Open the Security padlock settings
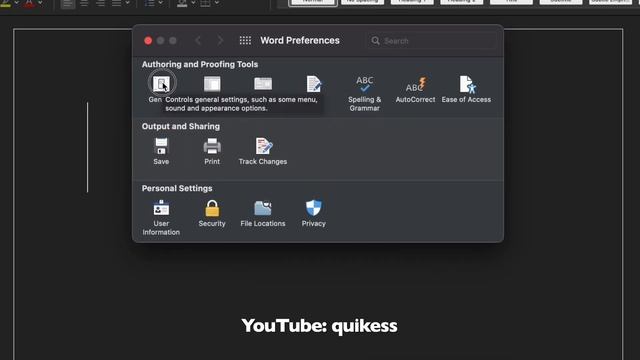 coord(212,213)
